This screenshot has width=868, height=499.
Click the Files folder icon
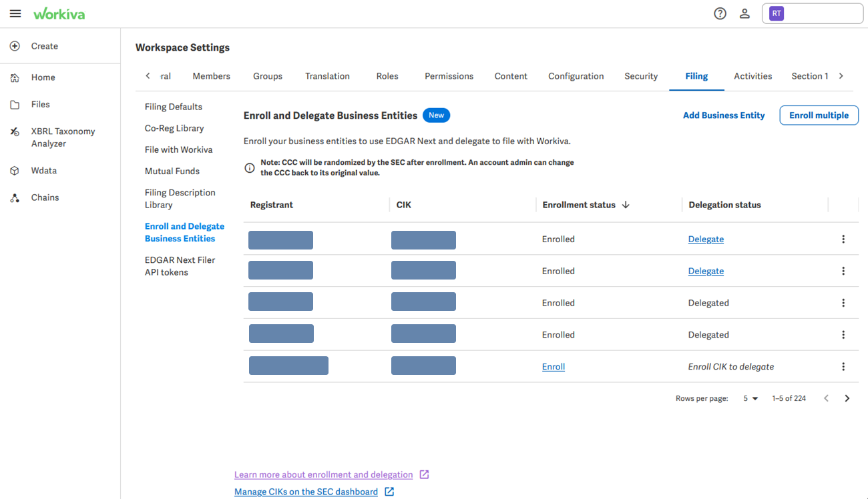pos(15,104)
